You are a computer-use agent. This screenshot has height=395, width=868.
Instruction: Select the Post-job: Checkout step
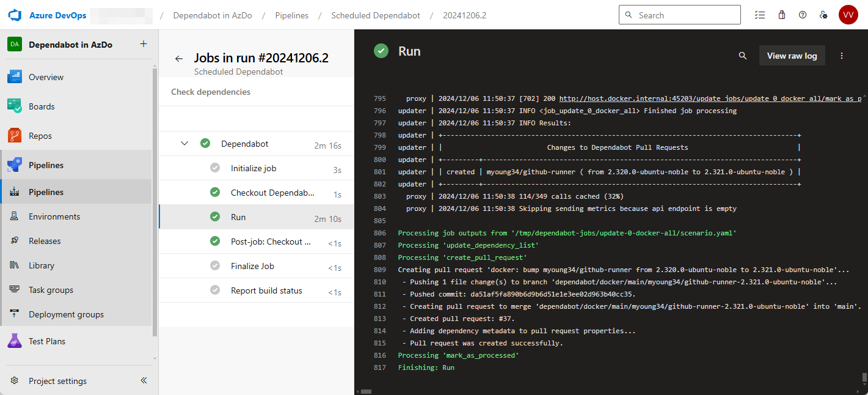pyautogui.click(x=257, y=242)
